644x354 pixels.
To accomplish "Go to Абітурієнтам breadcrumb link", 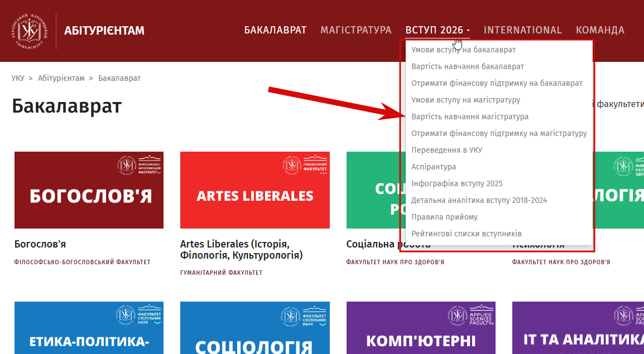I will click(x=61, y=78).
